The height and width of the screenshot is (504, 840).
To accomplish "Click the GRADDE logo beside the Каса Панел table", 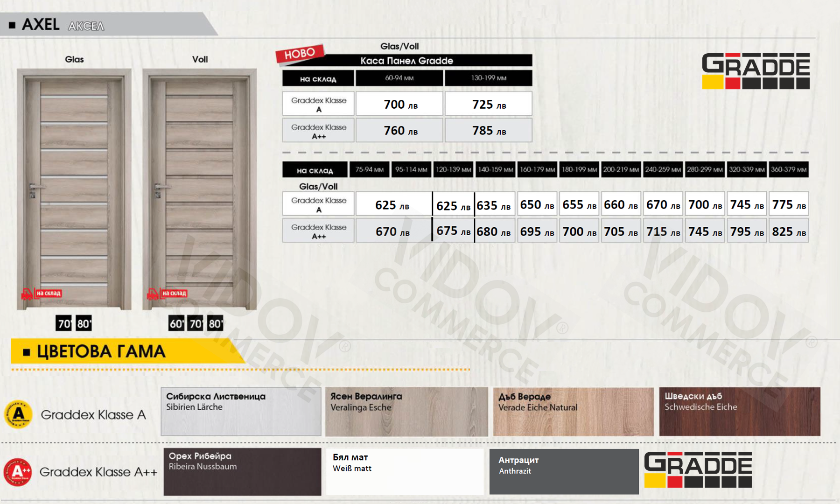I will coord(756,71).
